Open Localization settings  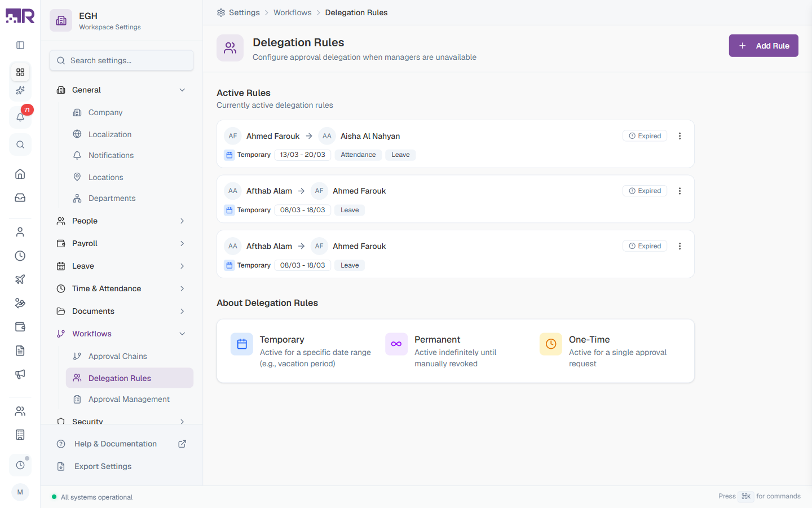(x=130, y=134)
